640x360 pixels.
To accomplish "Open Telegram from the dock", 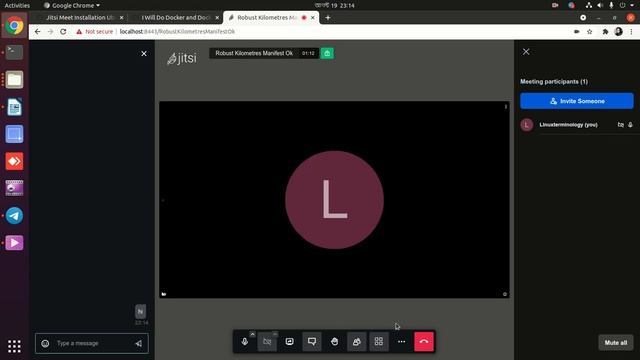I will click(14, 216).
